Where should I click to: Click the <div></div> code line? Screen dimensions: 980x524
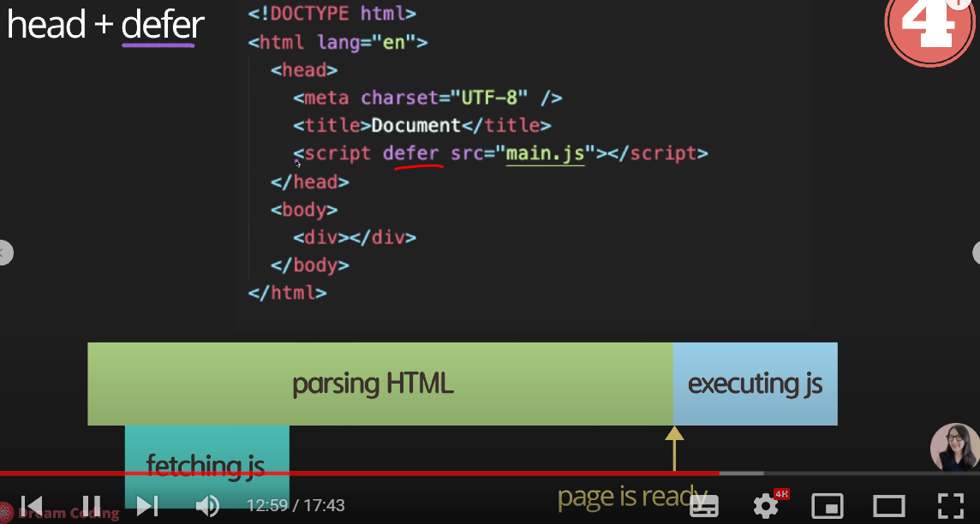click(x=355, y=237)
